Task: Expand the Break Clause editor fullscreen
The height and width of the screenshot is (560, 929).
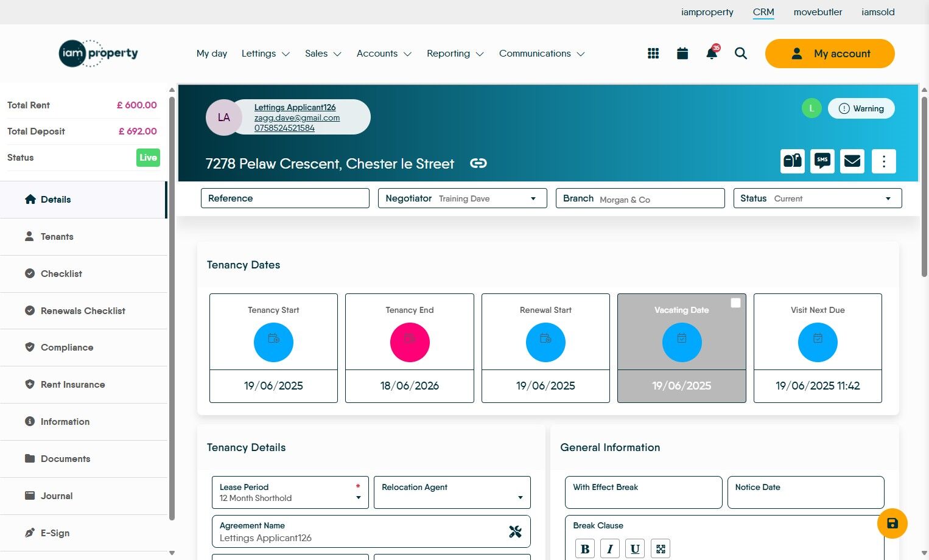Action: pos(660,548)
